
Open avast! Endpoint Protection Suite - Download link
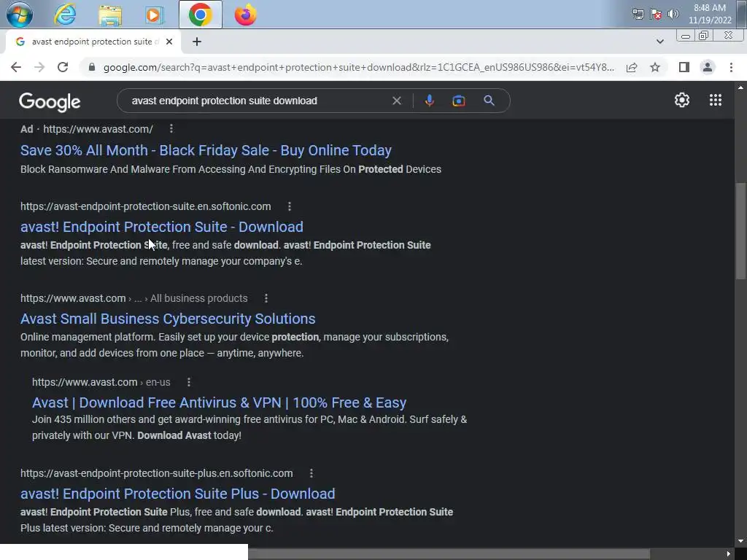click(x=161, y=227)
